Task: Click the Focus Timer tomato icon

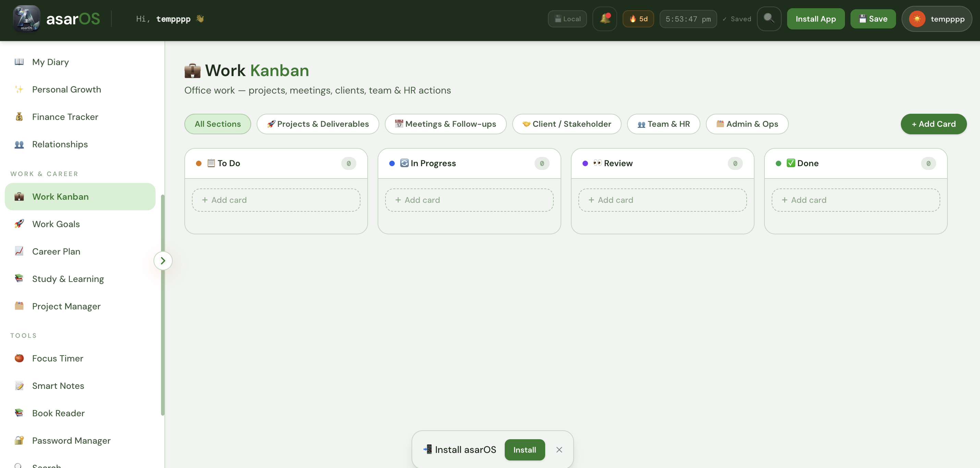Action: point(19,358)
